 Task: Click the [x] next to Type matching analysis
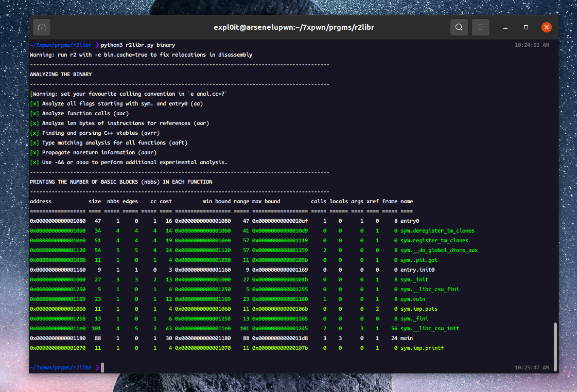click(34, 142)
